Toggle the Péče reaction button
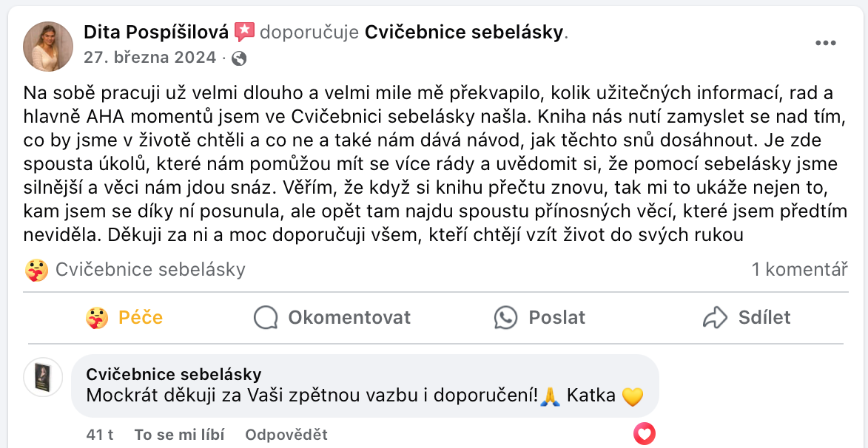Screen dimensions: 868x448 pyautogui.click(x=124, y=318)
